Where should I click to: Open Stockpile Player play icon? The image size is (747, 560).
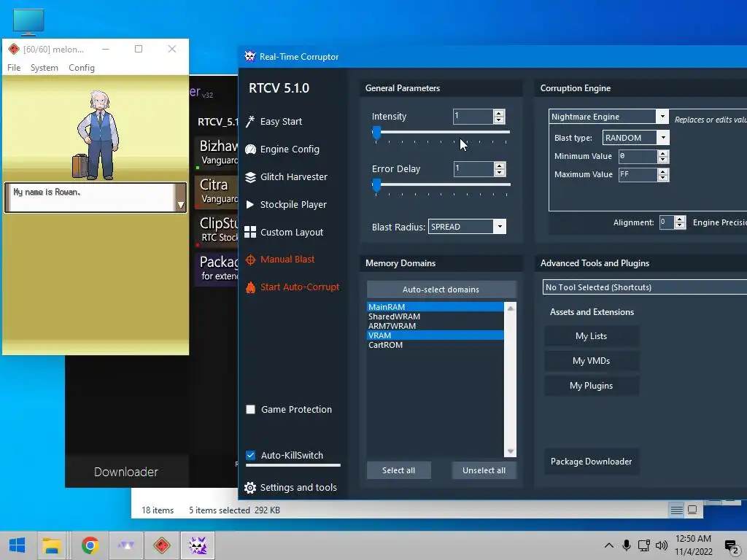pyautogui.click(x=250, y=204)
